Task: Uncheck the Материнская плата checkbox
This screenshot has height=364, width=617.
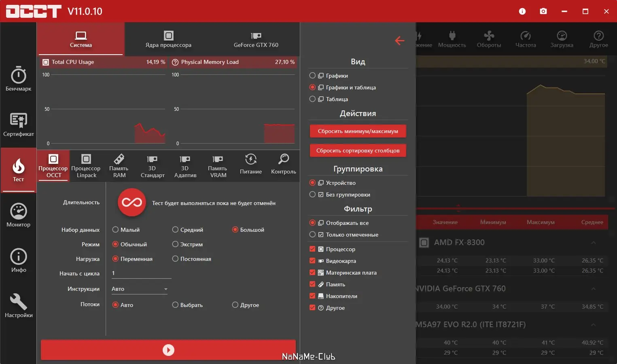Action: click(312, 273)
